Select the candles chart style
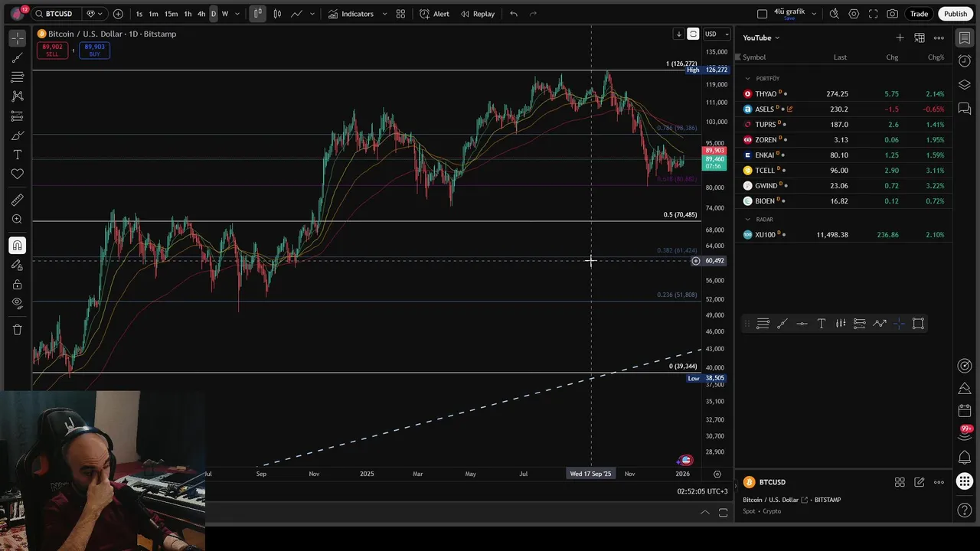Screen dimensions: 980x551 (277, 14)
